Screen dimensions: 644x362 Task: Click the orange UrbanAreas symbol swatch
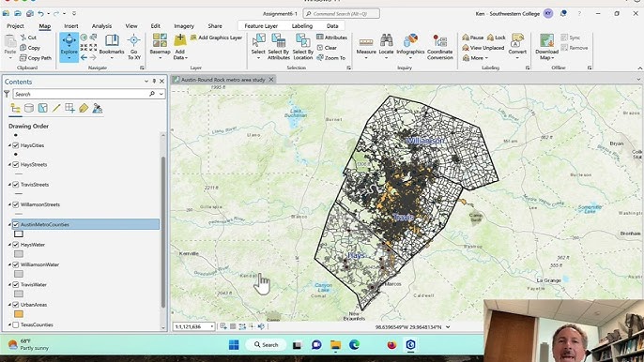tap(19, 314)
